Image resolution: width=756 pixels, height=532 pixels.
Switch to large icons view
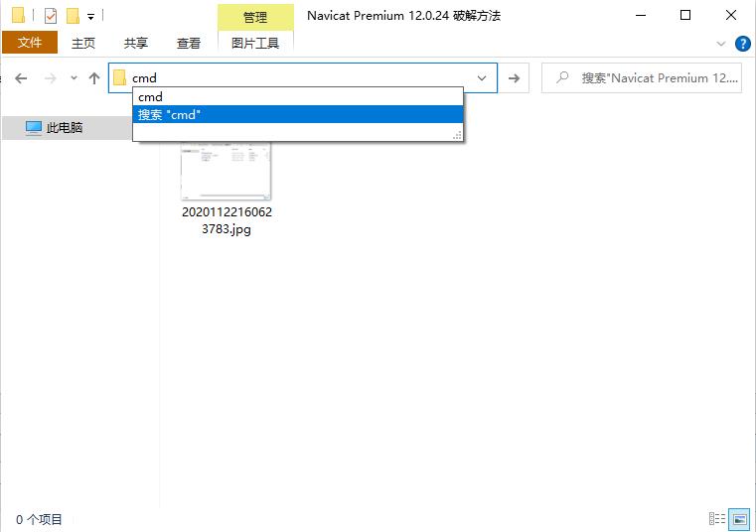(x=739, y=519)
